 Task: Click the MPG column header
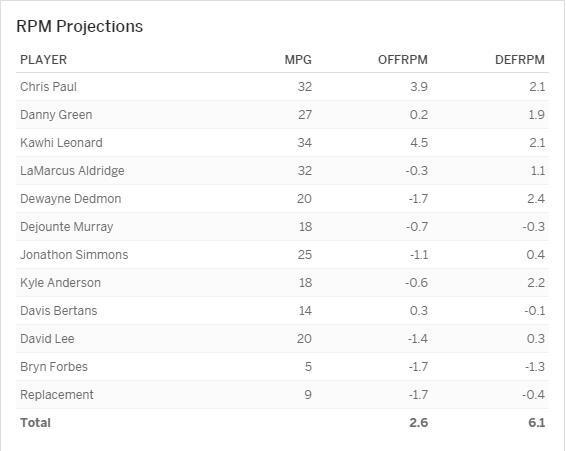[x=298, y=60]
